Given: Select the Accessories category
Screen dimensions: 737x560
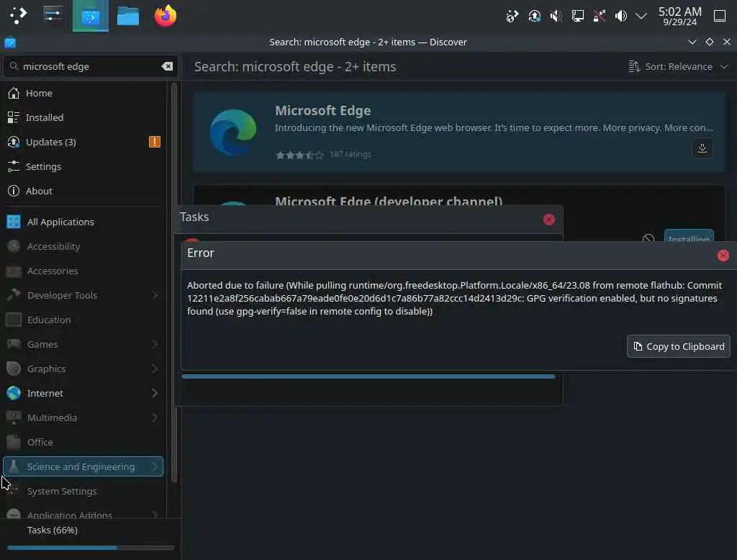Looking at the screenshot, I should [x=83, y=271].
